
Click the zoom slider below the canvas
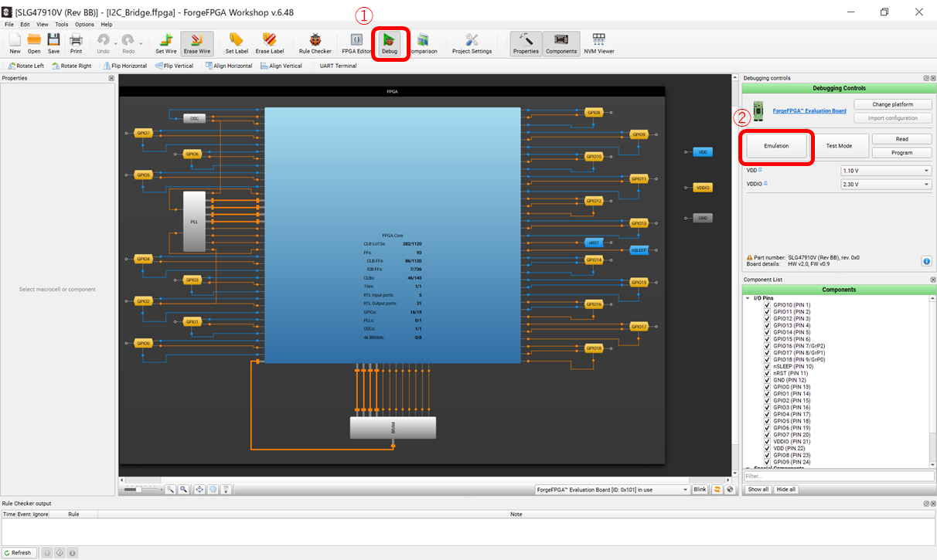(x=138, y=490)
